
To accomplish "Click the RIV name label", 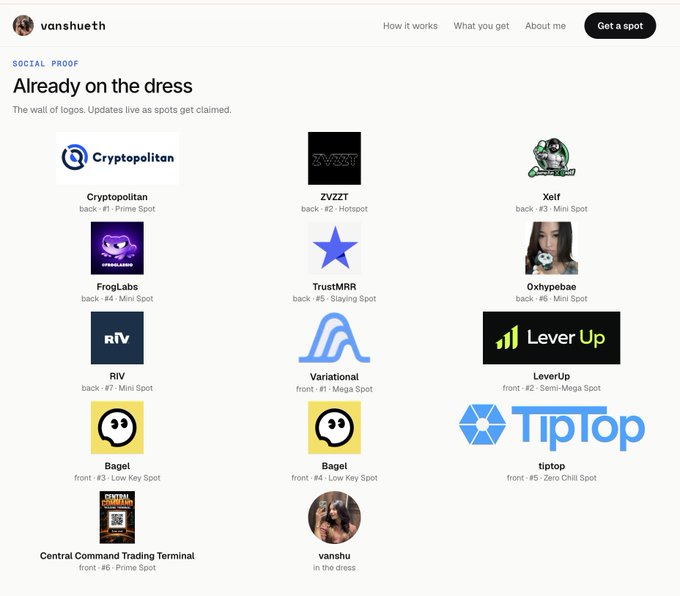I will coord(117,376).
